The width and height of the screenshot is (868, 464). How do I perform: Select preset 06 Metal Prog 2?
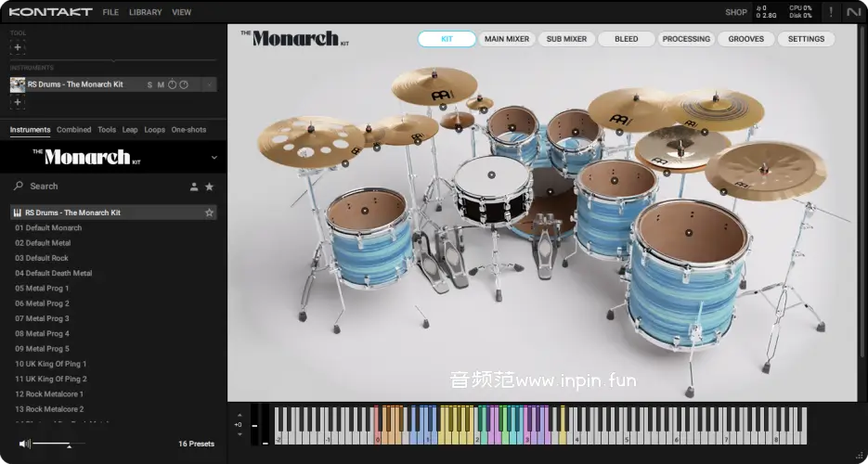[x=42, y=303]
